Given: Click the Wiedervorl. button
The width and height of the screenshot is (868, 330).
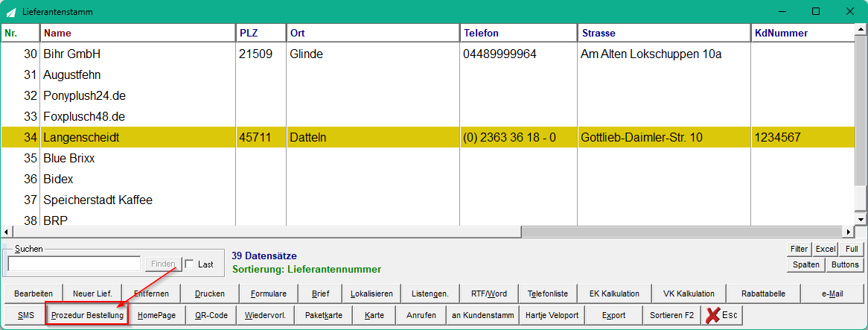Looking at the screenshot, I should tap(265, 315).
